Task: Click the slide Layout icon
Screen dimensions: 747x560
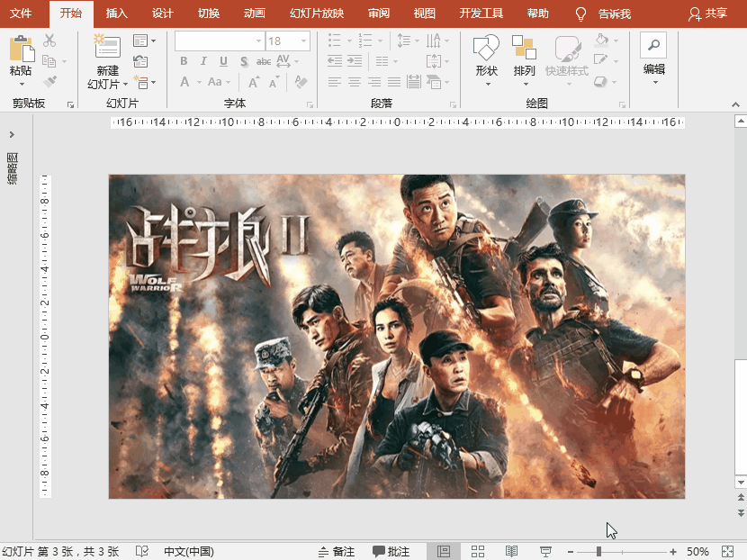Action: (140, 41)
